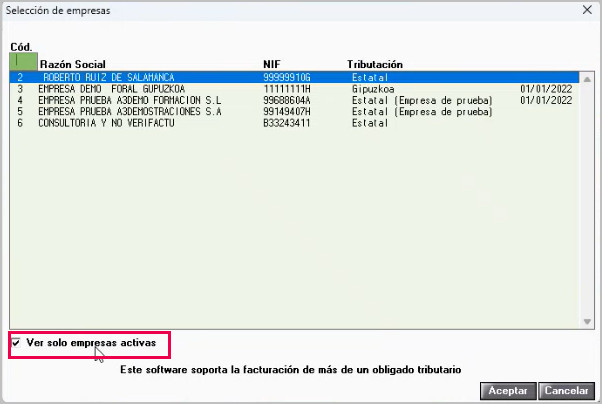Click the NIF column header
This screenshot has height=404, width=602.
271,64
